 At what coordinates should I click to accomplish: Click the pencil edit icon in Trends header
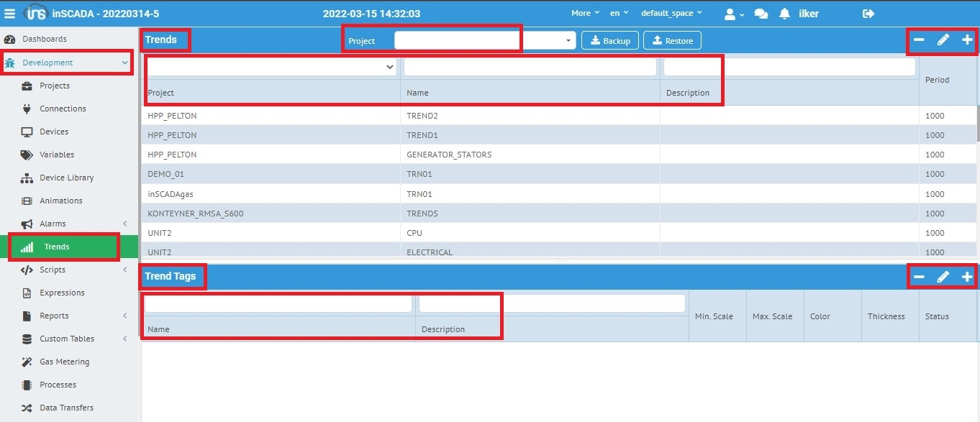[943, 40]
